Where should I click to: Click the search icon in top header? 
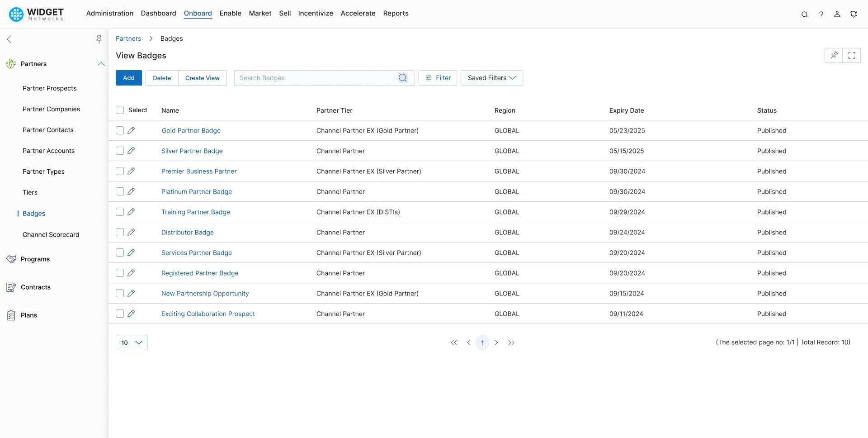coord(804,14)
